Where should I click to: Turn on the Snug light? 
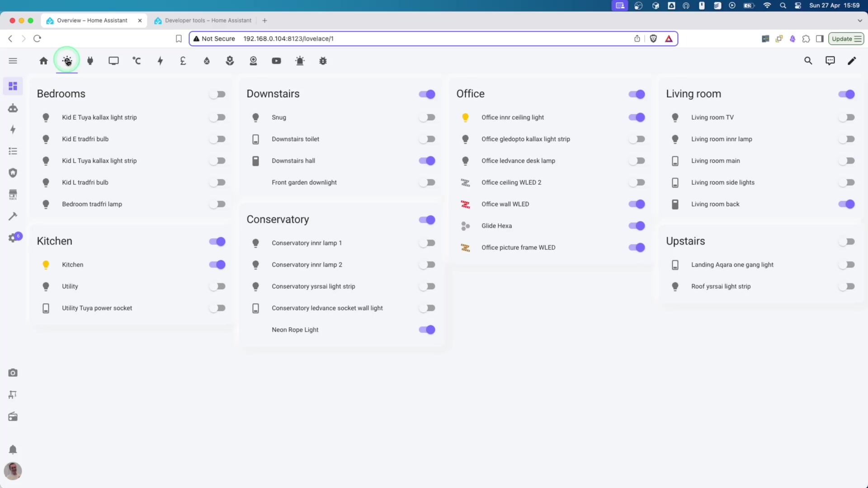427,117
